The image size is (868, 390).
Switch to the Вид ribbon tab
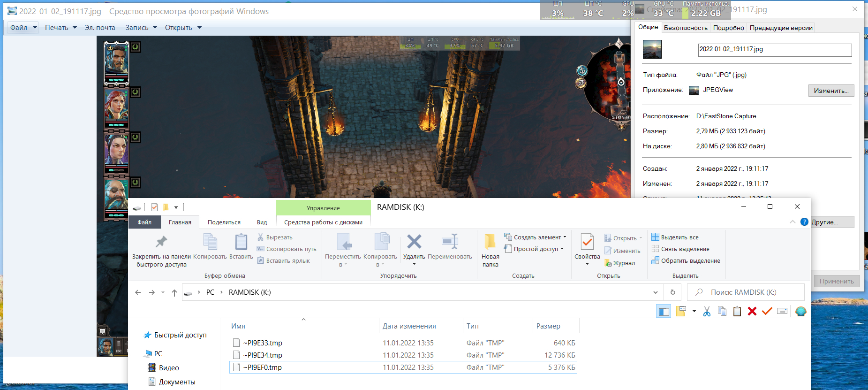[262, 222]
